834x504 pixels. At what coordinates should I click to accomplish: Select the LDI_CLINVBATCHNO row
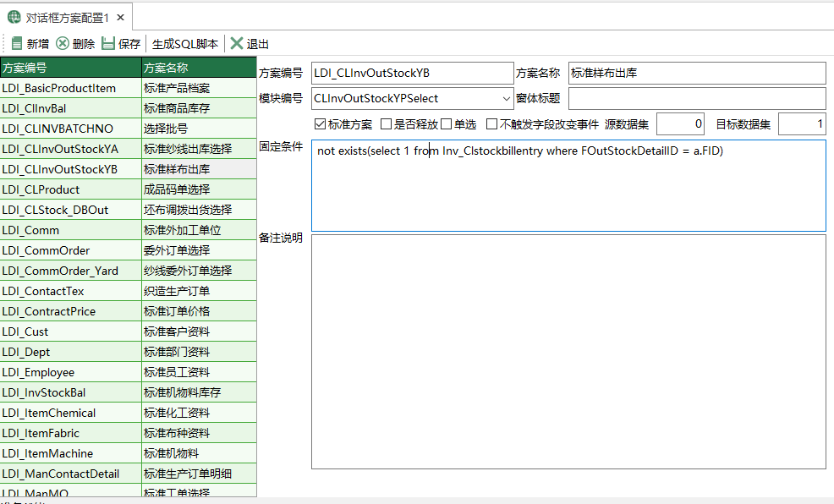pyautogui.click(x=129, y=129)
